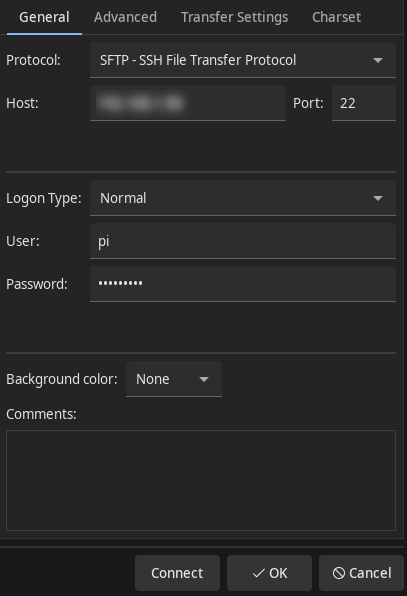Click the Password field

pyautogui.click(x=243, y=284)
